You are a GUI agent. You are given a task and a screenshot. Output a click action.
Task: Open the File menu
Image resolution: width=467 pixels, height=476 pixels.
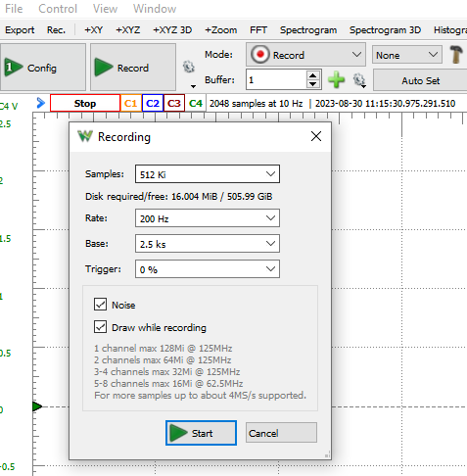point(14,9)
